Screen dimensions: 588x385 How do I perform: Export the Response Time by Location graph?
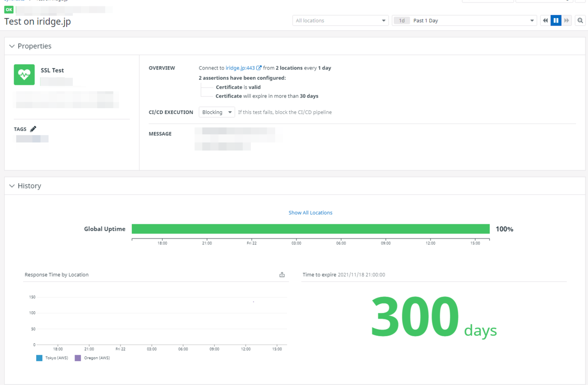tap(282, 275)
